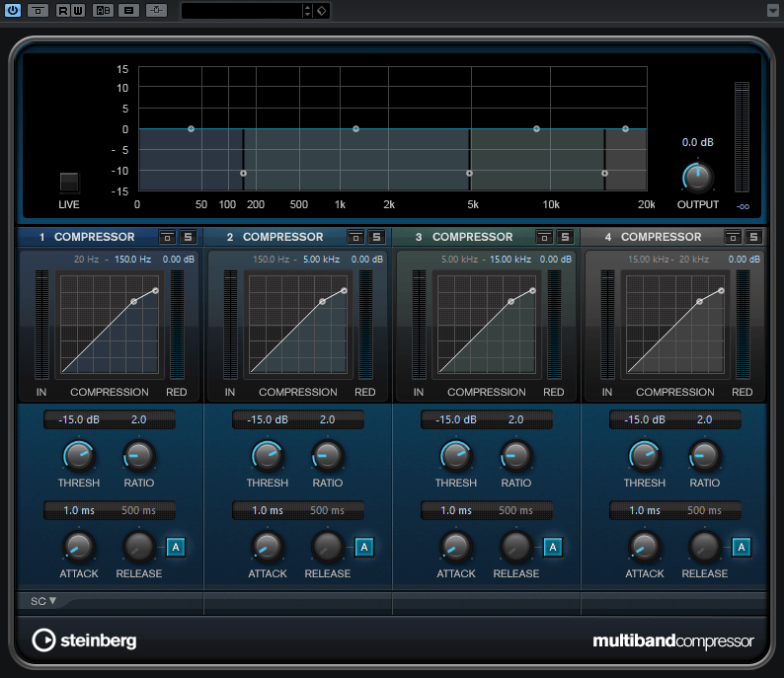Toggle band 1 auto release A button
784x678 pixels.
(176, 547)
